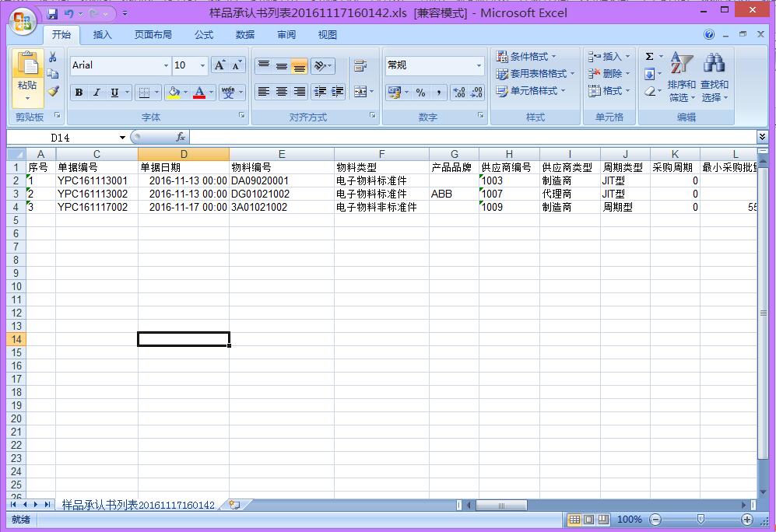Click the AutoSum sigma icon
Viewport: 776px width, 532px height.
(x=649, y=57)
